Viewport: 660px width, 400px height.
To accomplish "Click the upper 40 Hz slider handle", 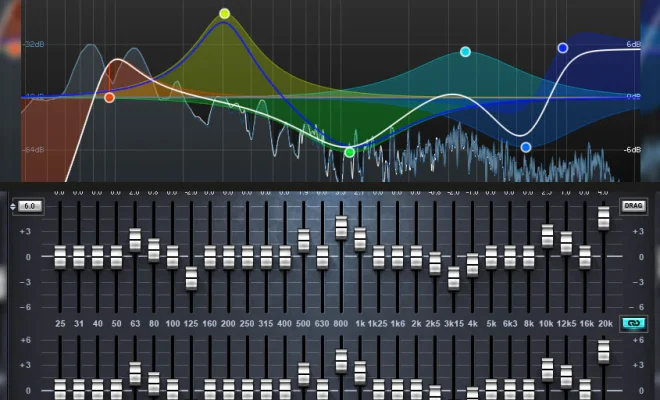I will click(x=98, y=257).
